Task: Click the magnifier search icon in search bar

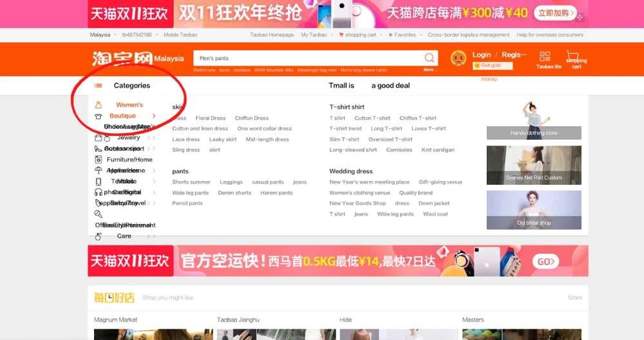Action: [429, 58]
